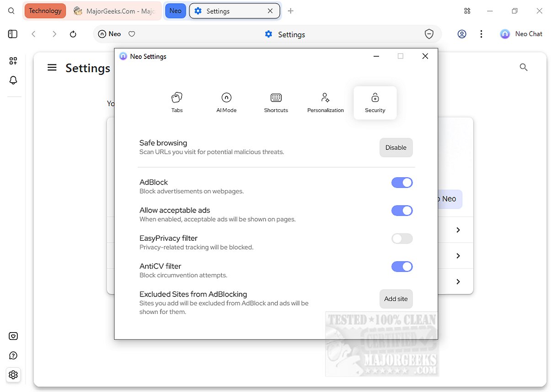Select the Neo tab group label
This screenshot has width=551, height=392.
(x=176, y=11)
